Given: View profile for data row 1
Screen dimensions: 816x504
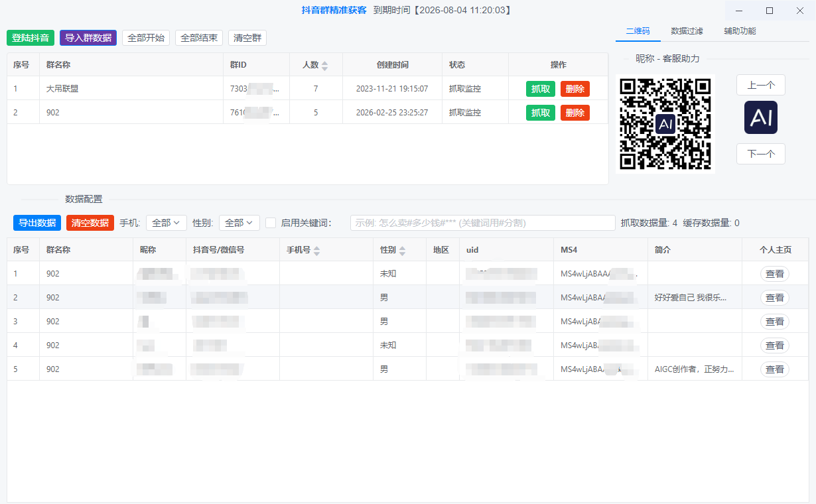Looking at the screenshot, I should tap(775, 273).
